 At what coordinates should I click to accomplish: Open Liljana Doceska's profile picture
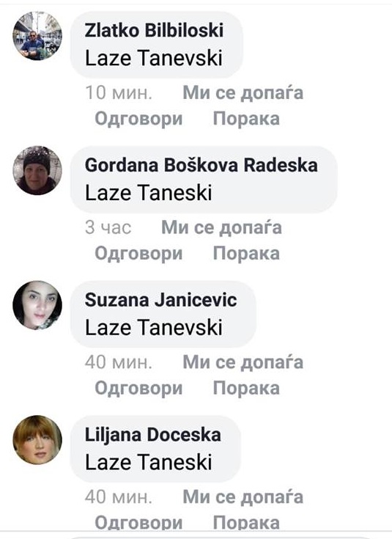click(x=37, y=440)
